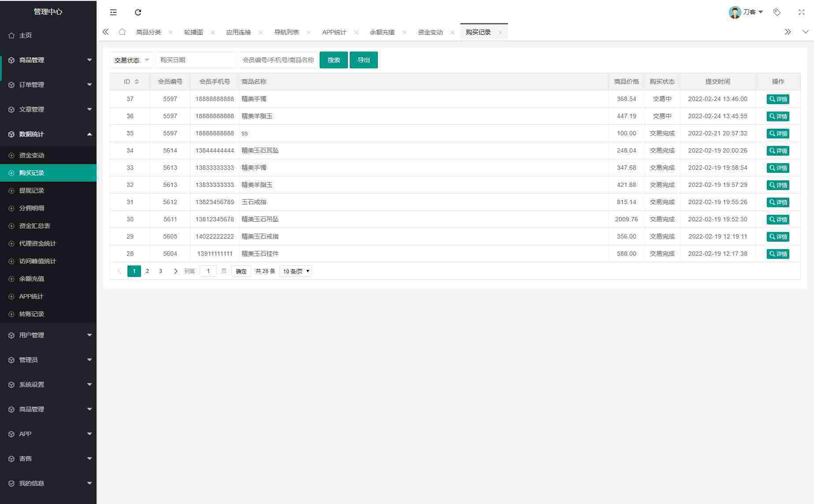Image resolution: width=814 pixels, height=504 pixels.
Task: Close the 资金变动 tab
Action: tap(452, 32)
